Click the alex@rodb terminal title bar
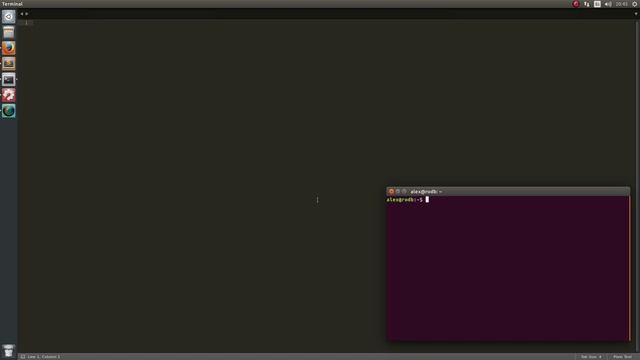The width and height of the screenshot is (640, 360). 508,191
